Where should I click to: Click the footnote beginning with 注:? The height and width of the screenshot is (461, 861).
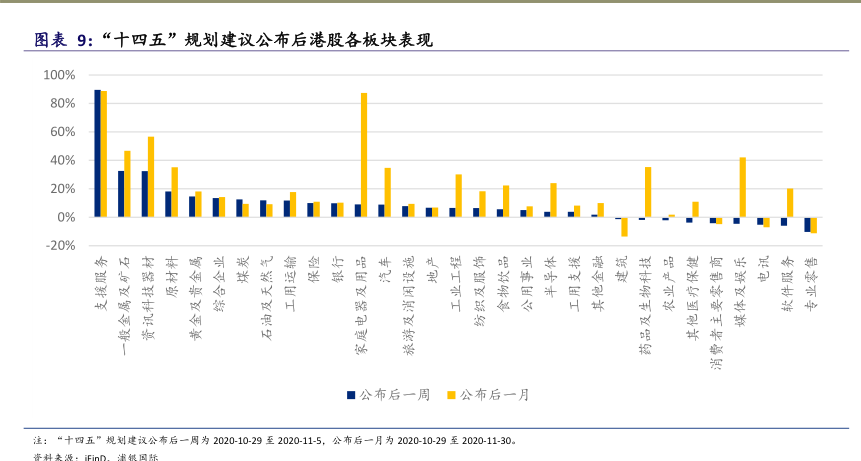pos(275,439)
